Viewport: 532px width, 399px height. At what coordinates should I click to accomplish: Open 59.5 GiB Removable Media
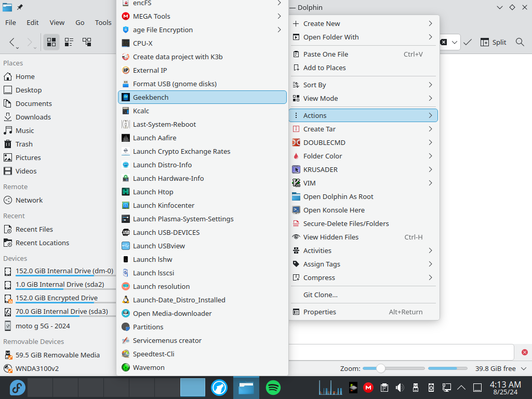point(58,355)
